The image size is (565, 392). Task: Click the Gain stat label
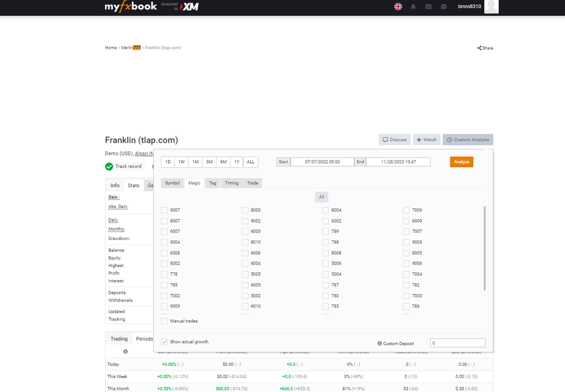114,197
